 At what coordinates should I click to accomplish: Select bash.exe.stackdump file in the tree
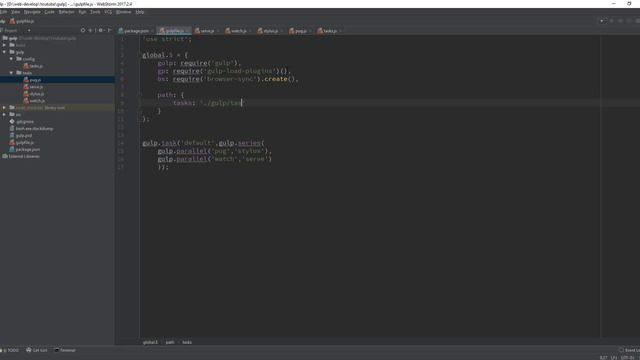pos(31,129)
